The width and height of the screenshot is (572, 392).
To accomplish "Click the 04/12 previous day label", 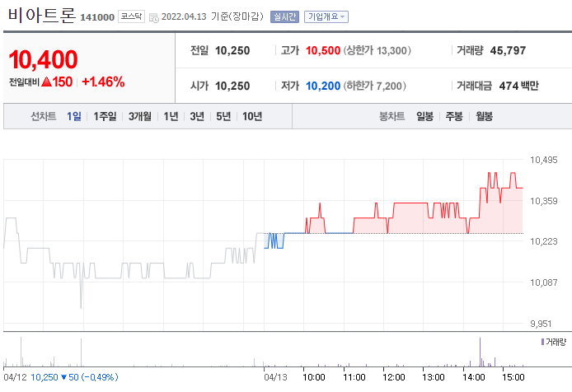I will 15,377.
